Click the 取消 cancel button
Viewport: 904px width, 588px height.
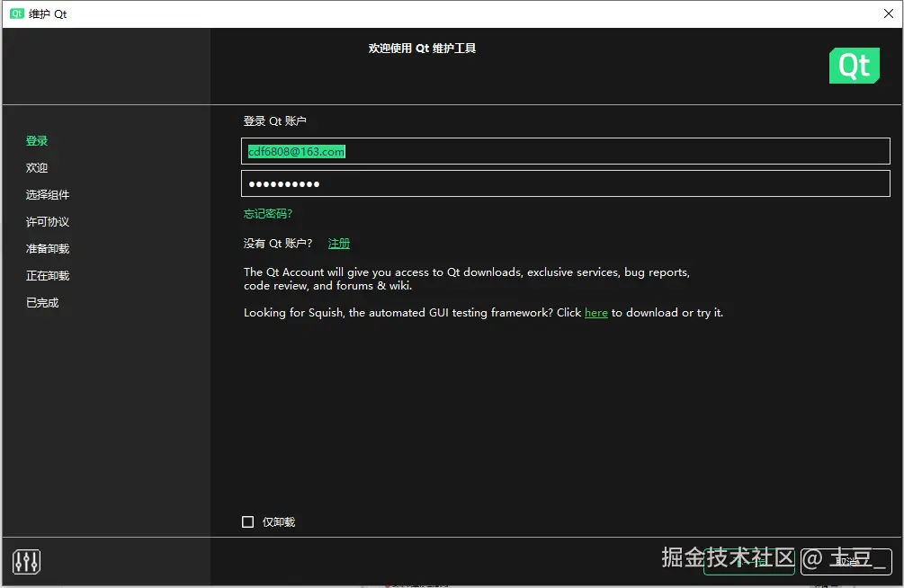[x=846, y=562]
